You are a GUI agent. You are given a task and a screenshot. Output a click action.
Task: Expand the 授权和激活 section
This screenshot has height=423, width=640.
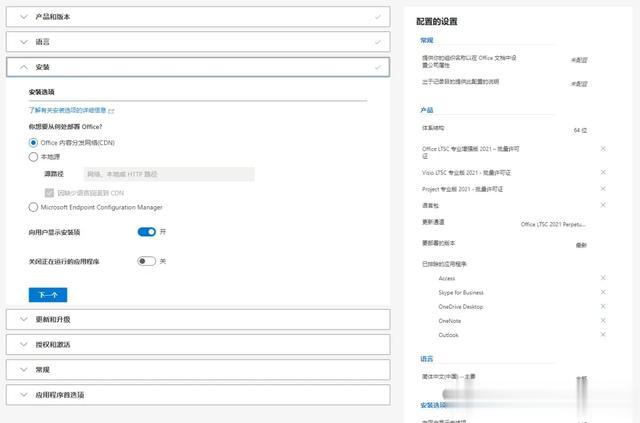tap(198, 345)
